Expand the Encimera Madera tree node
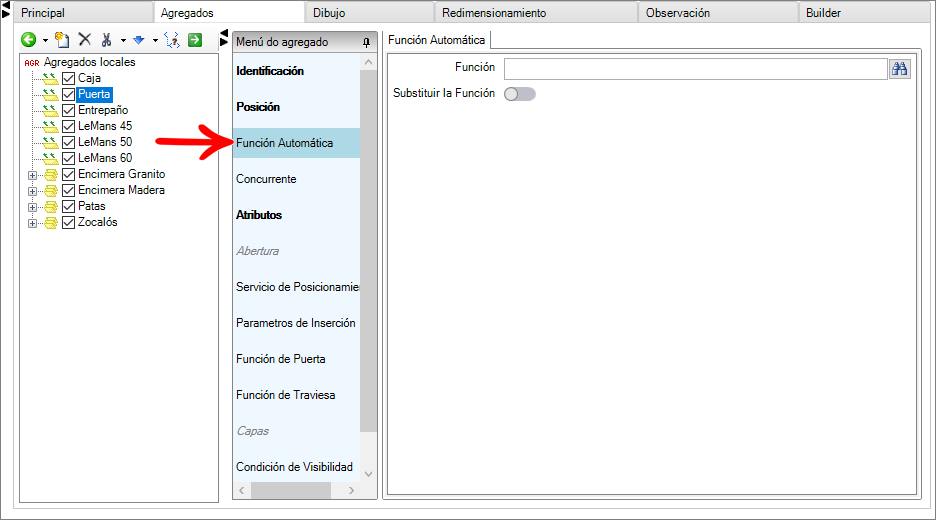Image resolution: width=942 pixels, height=529 pixels. coord(32,192)
